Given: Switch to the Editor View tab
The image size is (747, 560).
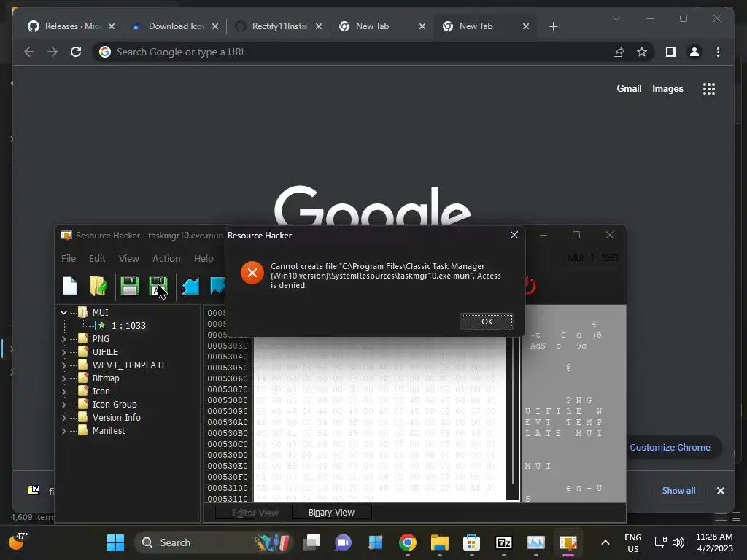Looking at the screenshot, I should point(255,513).
